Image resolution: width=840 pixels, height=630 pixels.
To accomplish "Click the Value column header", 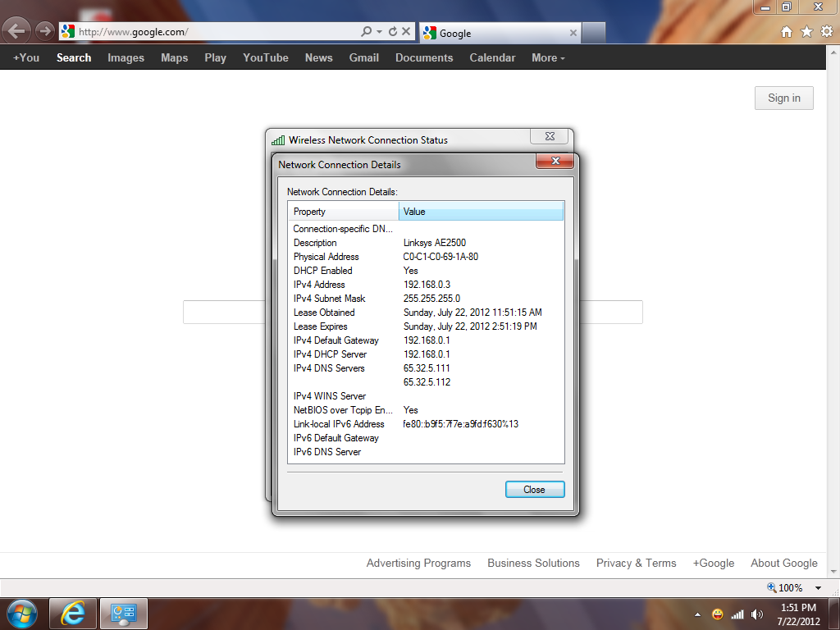I will click(x=482, y=212).
